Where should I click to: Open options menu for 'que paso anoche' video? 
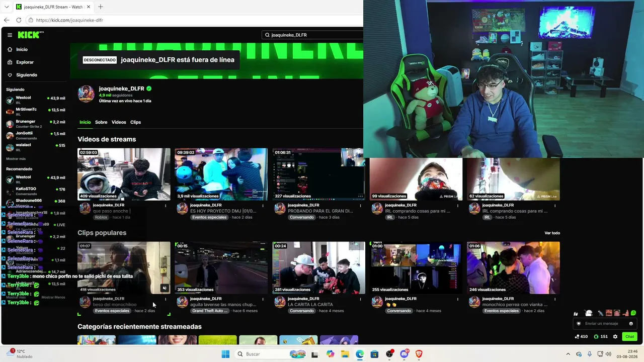click(x=166, y=206)
